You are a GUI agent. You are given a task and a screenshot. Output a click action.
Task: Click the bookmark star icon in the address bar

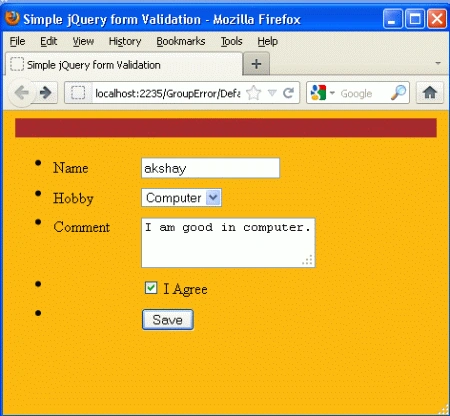tap(254, 93)
